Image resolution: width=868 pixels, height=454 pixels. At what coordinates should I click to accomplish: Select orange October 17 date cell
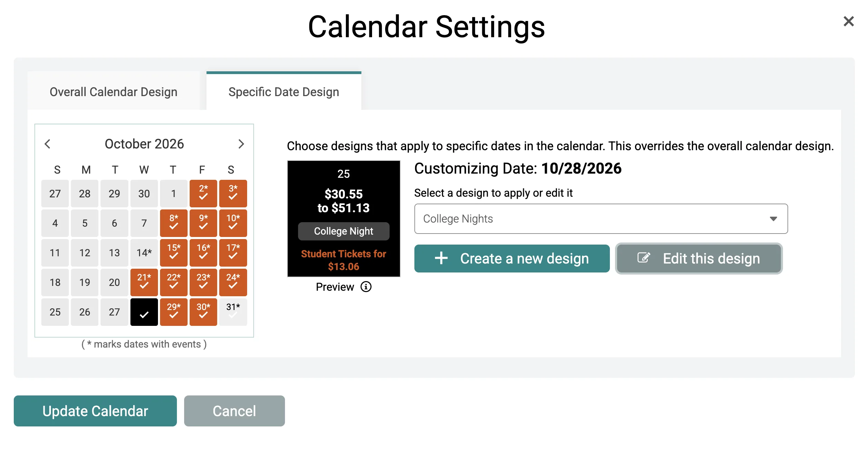pos(233,252)
